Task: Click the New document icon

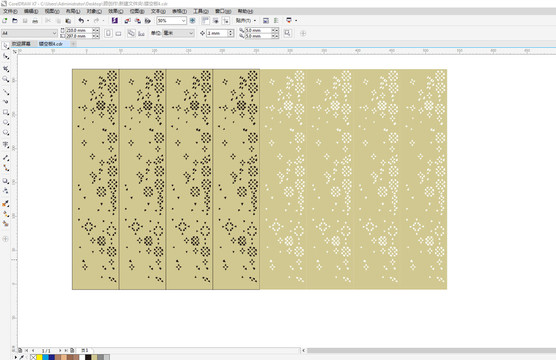Action: [5, 21]
